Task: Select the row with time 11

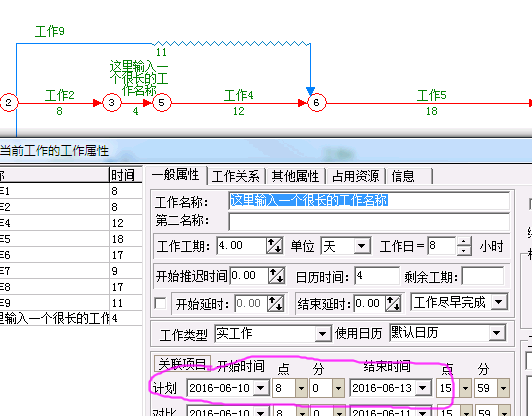Action: pyautogui.click(x=72, y=303)
